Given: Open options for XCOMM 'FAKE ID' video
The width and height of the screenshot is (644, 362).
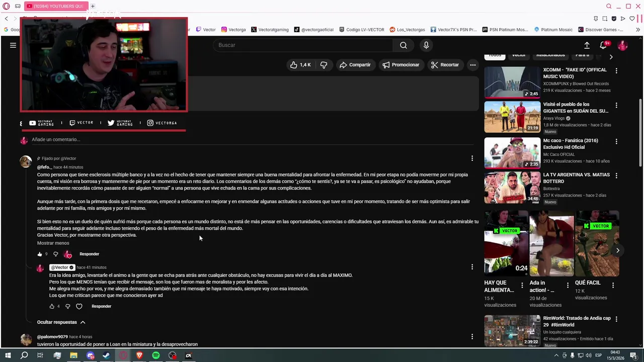Looking at the screenshot, I should (x=616, y=71).
